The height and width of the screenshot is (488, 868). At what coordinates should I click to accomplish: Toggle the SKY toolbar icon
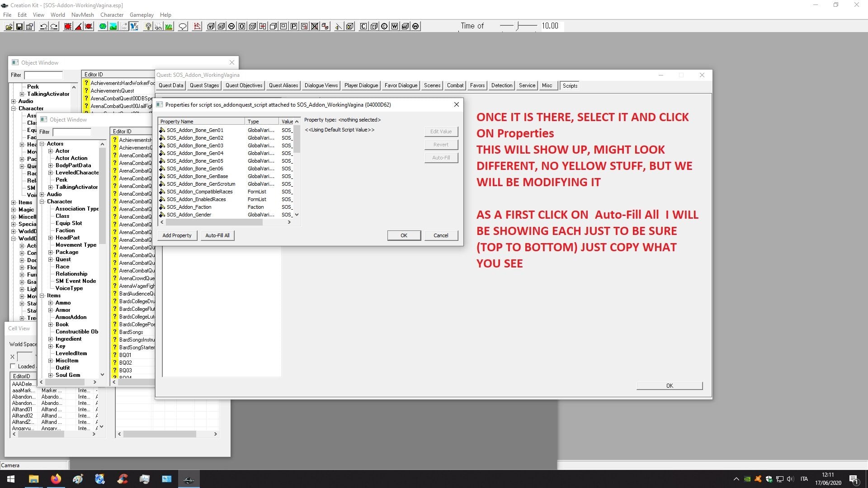(x=158, y=26)
